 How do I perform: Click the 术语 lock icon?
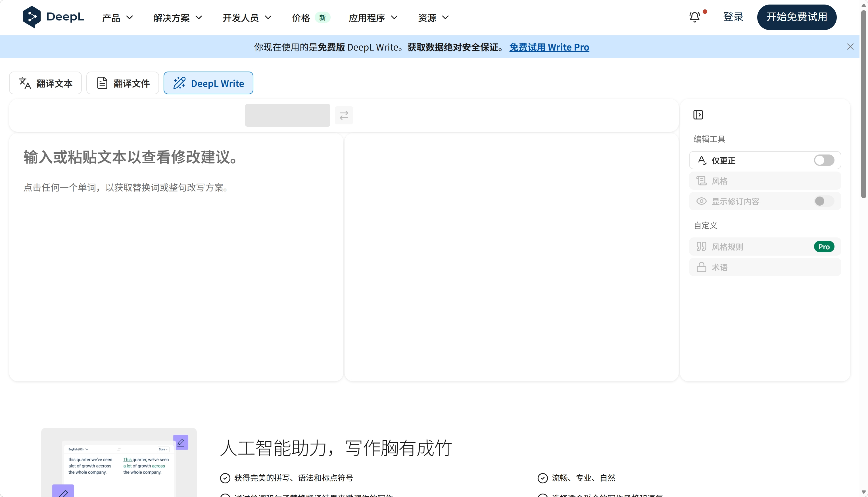702,267
